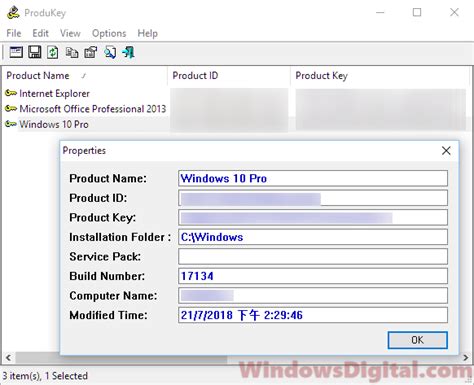Click the Build Number field 17134
Viewport: 474px width, 385px height.
pyautogui.click(x=313, y=276)
